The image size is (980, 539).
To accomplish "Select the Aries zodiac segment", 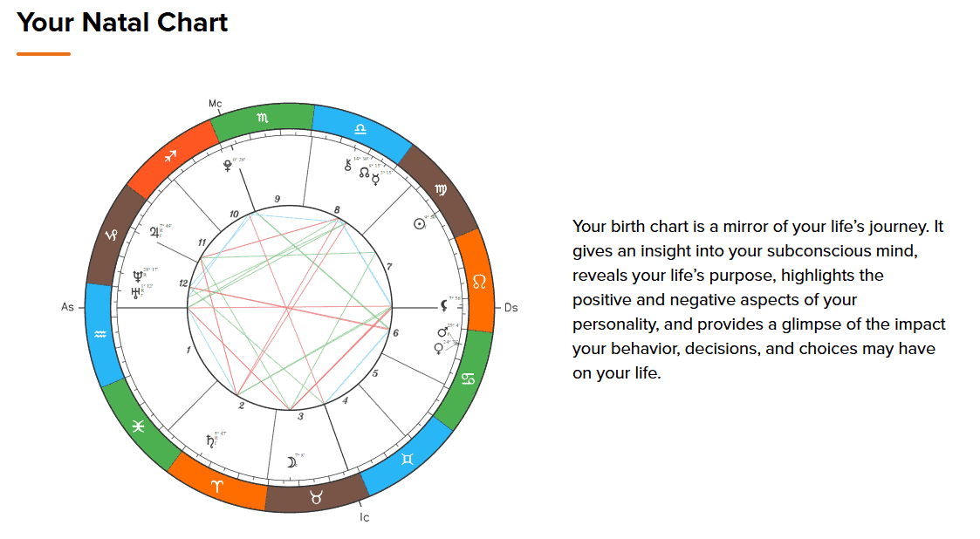I will click(x=217, y=487).
